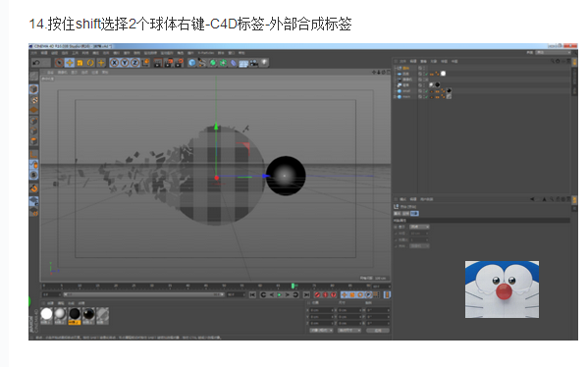Click the Apply button in coordinates panel
Image resolution: width=588 pixels, height=367 pixels.
tap(378, 331)
